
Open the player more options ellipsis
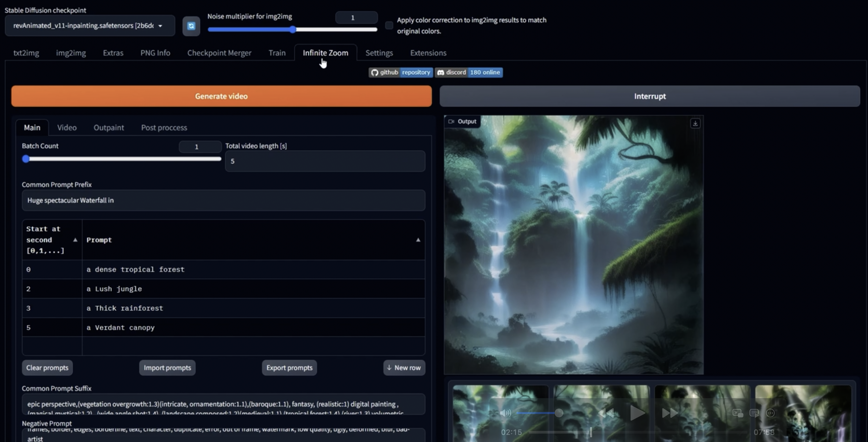coord(770,413)
